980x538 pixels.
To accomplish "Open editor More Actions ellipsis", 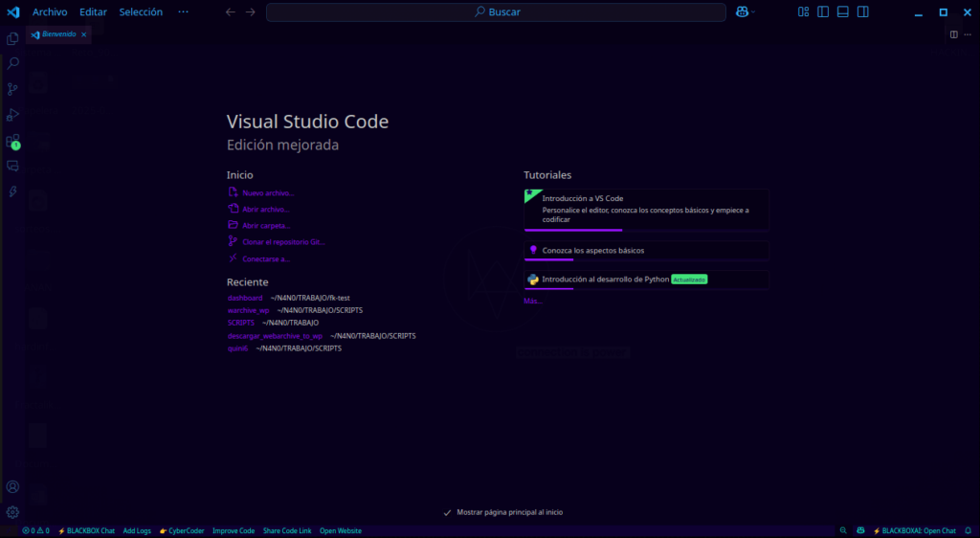I will click(968, 34).
